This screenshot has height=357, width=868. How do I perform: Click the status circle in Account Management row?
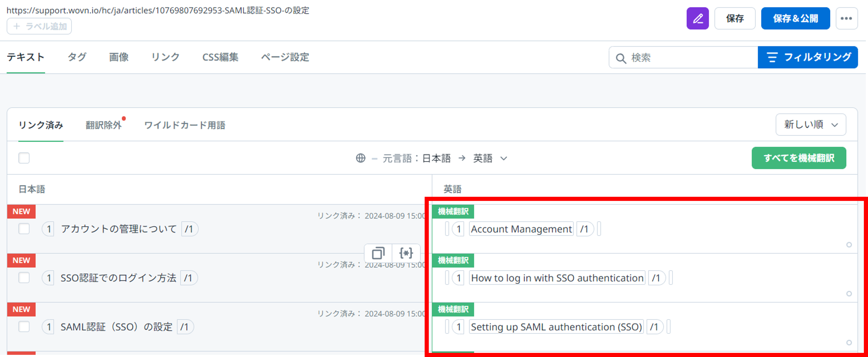(x=849, y=245)
